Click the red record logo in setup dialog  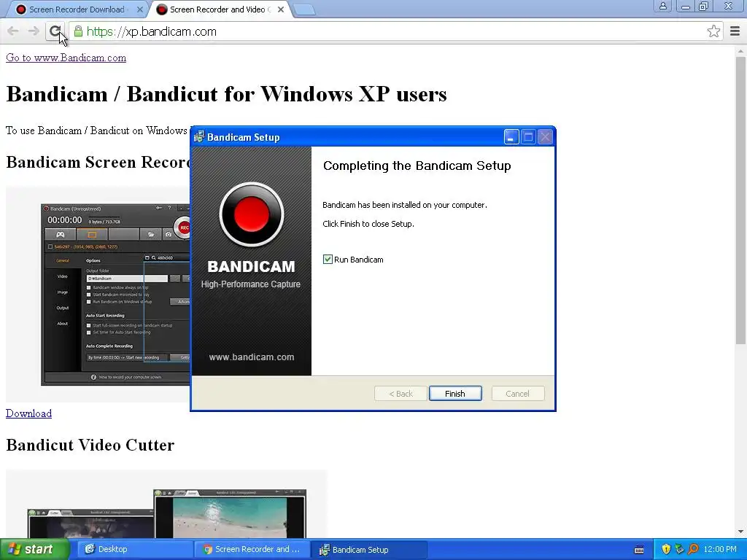(251, 214)
